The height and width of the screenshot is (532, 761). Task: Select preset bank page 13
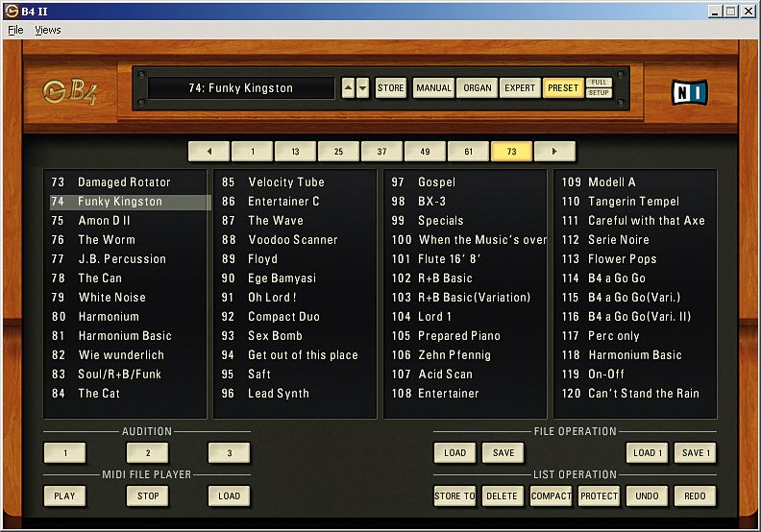tap(296, 152)
